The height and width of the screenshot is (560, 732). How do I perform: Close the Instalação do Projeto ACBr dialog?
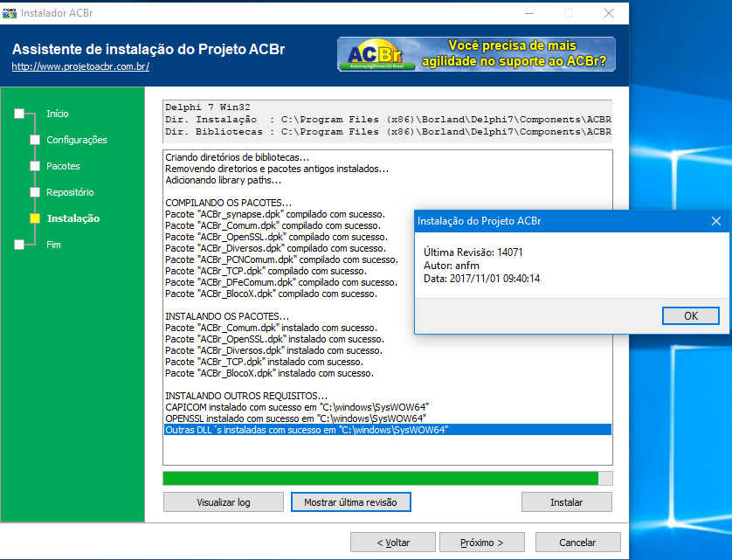coord(716,221)
